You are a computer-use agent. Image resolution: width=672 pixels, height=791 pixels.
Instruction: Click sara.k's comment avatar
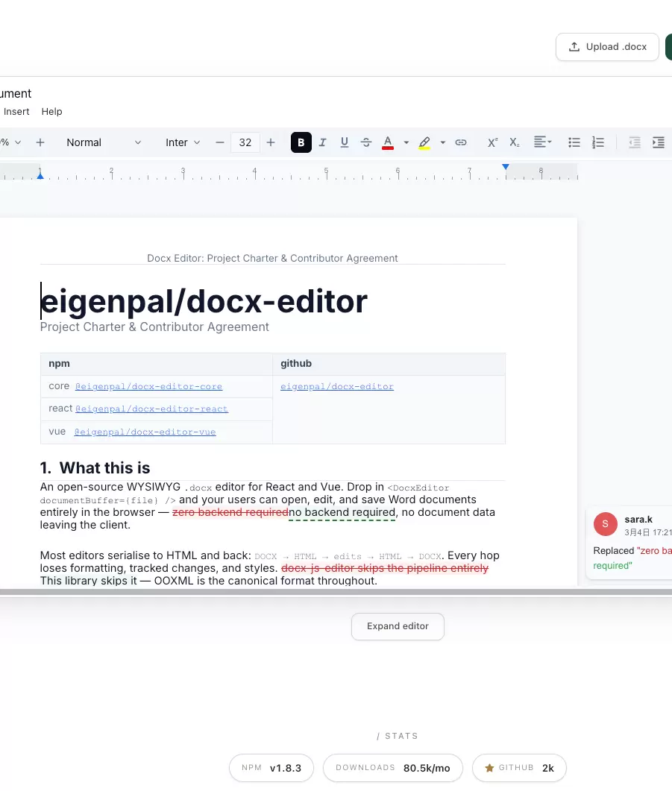[606, 523]
